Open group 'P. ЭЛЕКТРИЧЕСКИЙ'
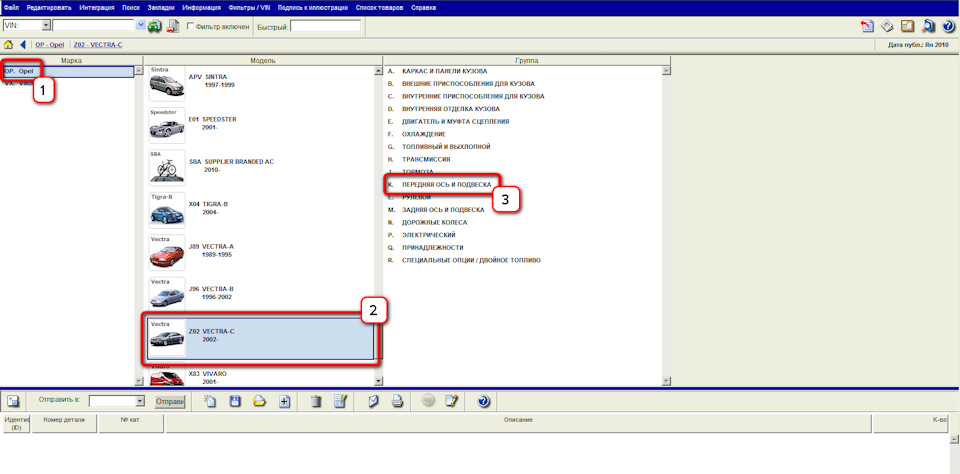This screenshot has height=474, width=960. 421,235
